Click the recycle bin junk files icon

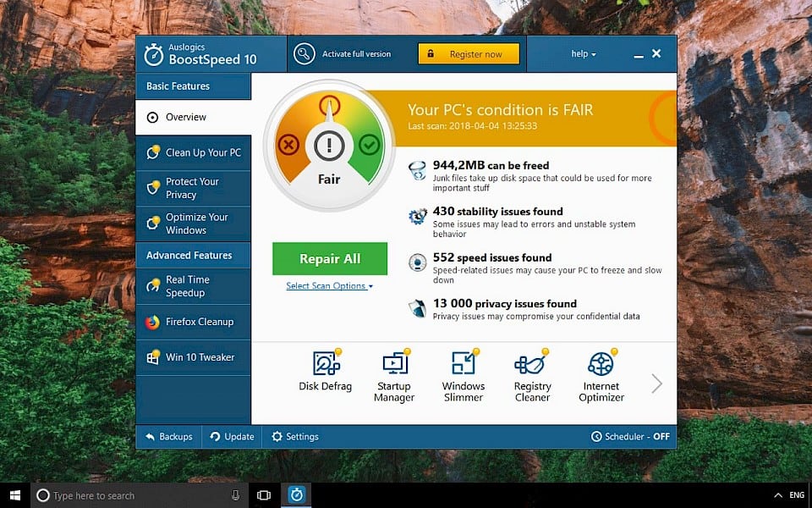(417, 170)
